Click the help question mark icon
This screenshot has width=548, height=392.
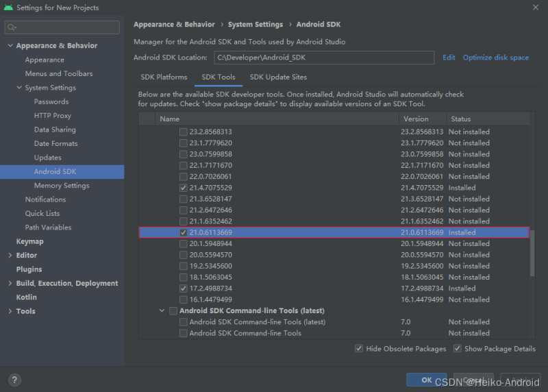[x=14, y=380]
